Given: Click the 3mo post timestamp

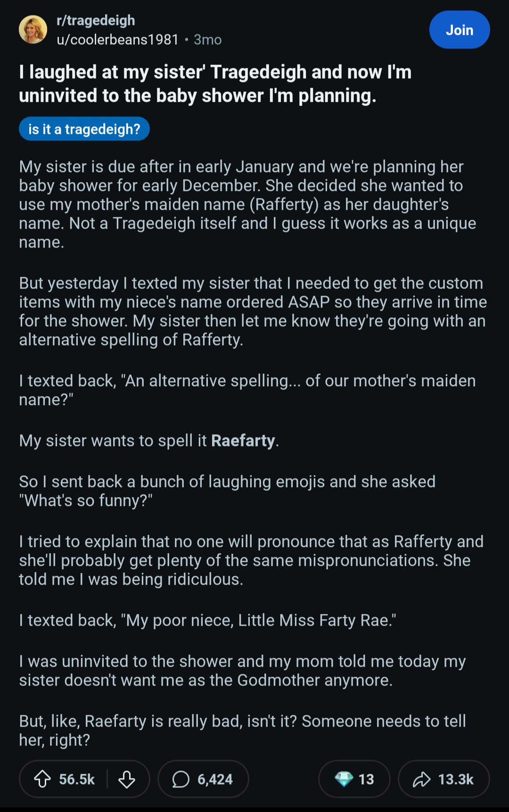Looking at the screenshot, I should tap(207, 40).
